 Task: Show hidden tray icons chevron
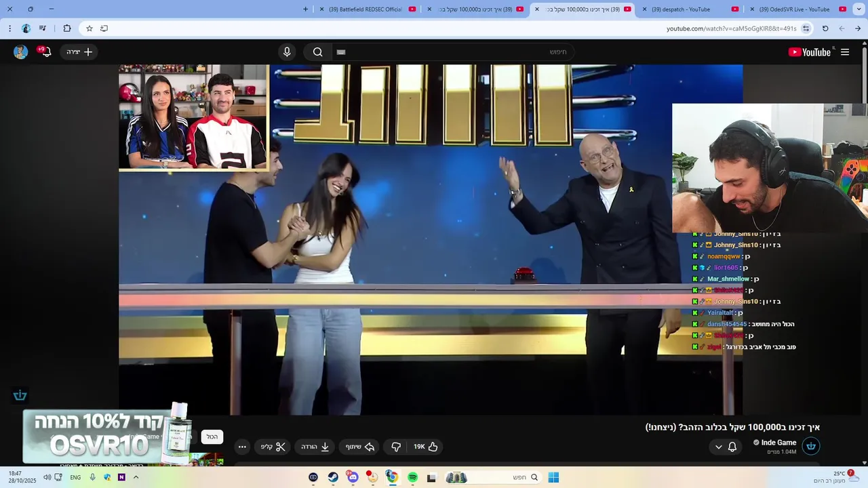(x=136, y=477)
